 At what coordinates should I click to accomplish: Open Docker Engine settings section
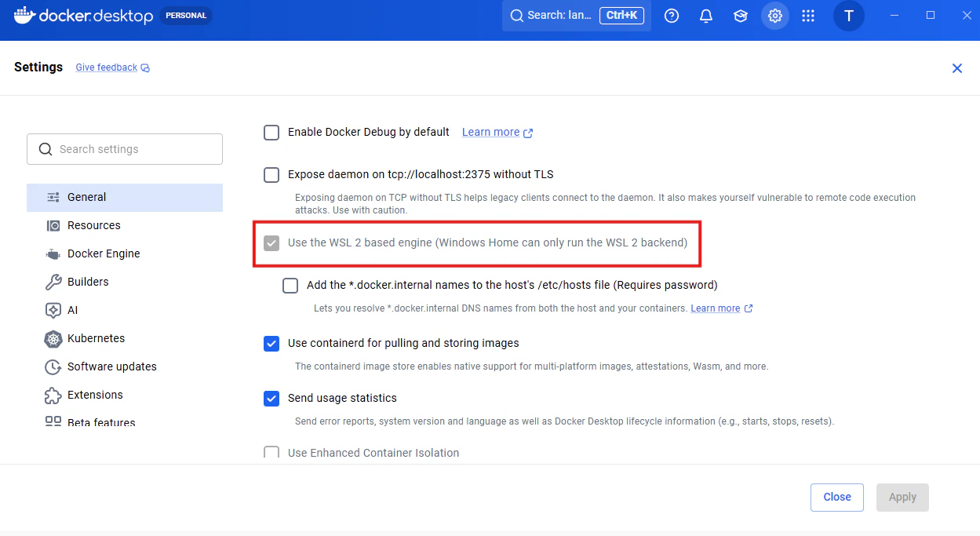click(125, 254)
